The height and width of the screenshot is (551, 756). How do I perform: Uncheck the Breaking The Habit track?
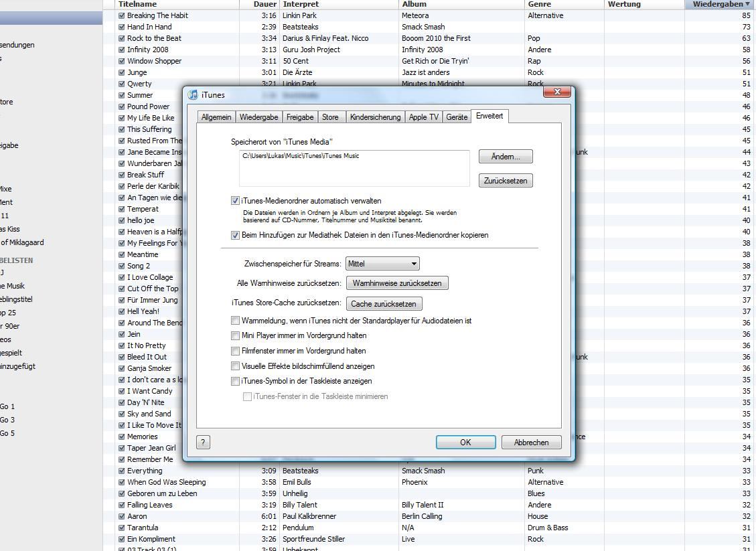[121, 15]
